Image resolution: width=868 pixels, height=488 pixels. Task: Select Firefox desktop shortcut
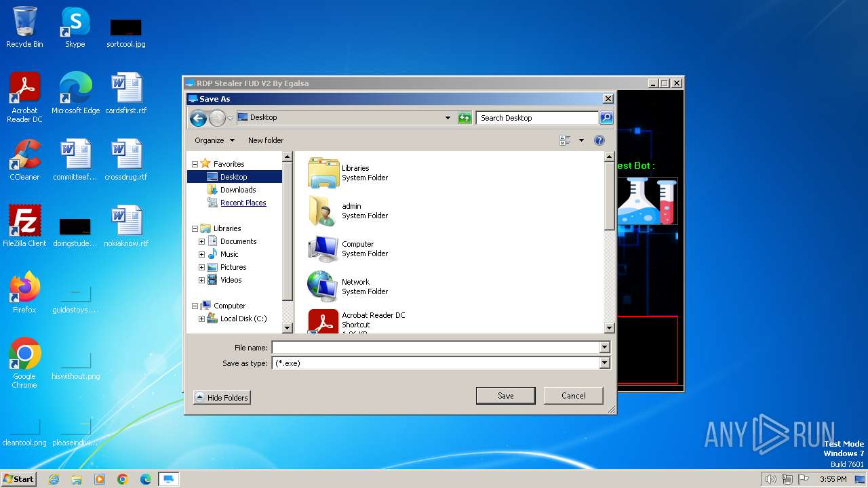point(24,293)
